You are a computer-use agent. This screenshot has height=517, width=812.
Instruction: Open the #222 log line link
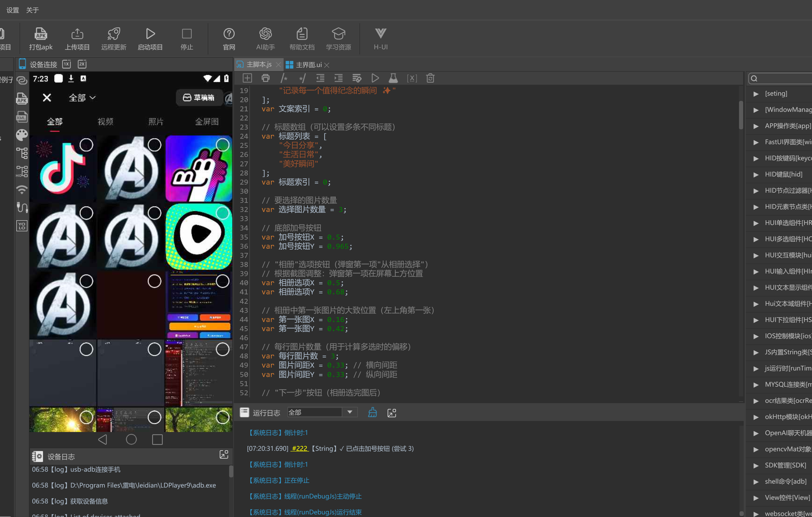[300, 448]
